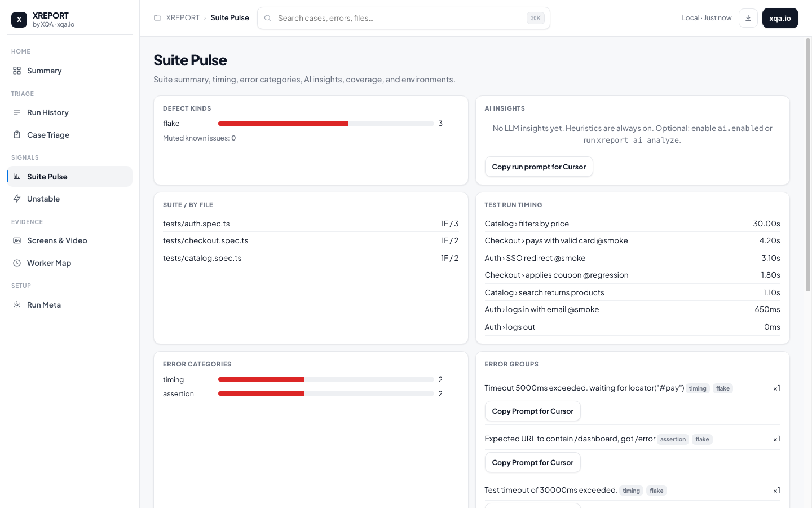Click Timeout 5000ms exceeded error text
Screen dimensions: 812x508
[584, 388]
